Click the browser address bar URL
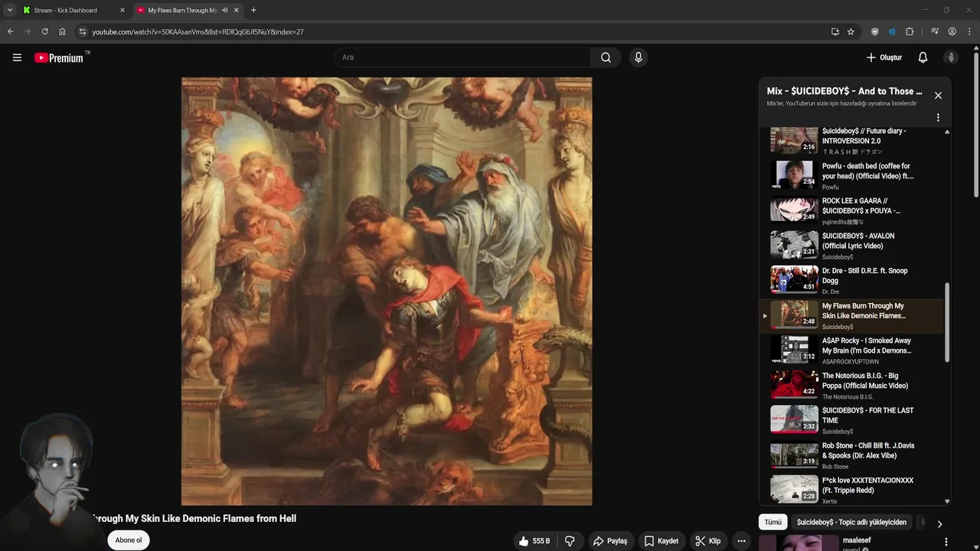Screen dimensions: 980x551 tap(198, 31)
